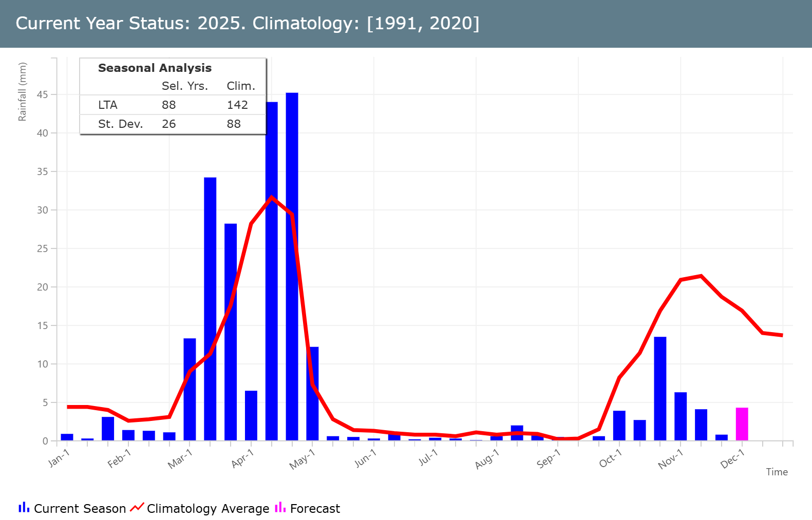Toggle the Forecast legend text

click(314, 509)
